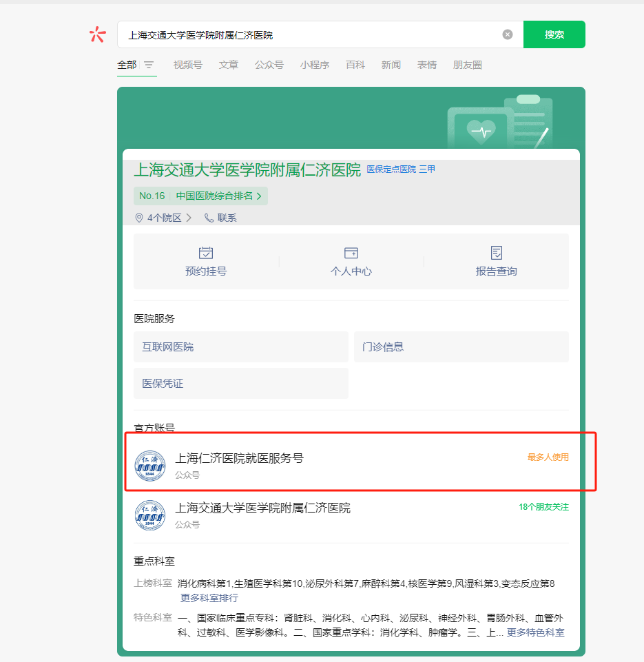Viewport: 644px width, 662px height.
Task: Open No.16 中国医院综合排名 badge
Action: coord(200,196)
